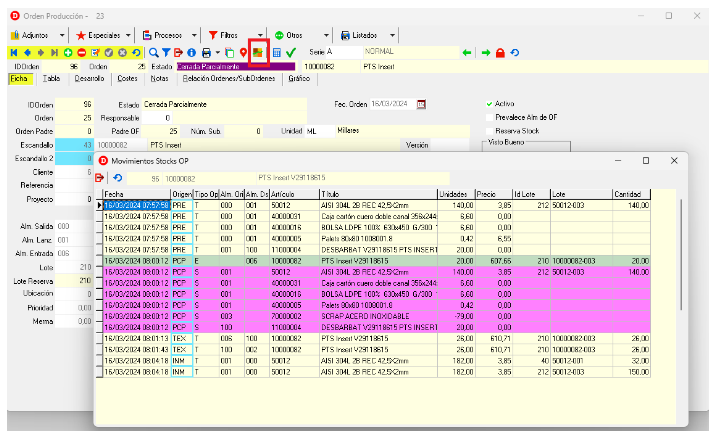
Task: Switch to the Costes tab
Action: pos(127,78)
